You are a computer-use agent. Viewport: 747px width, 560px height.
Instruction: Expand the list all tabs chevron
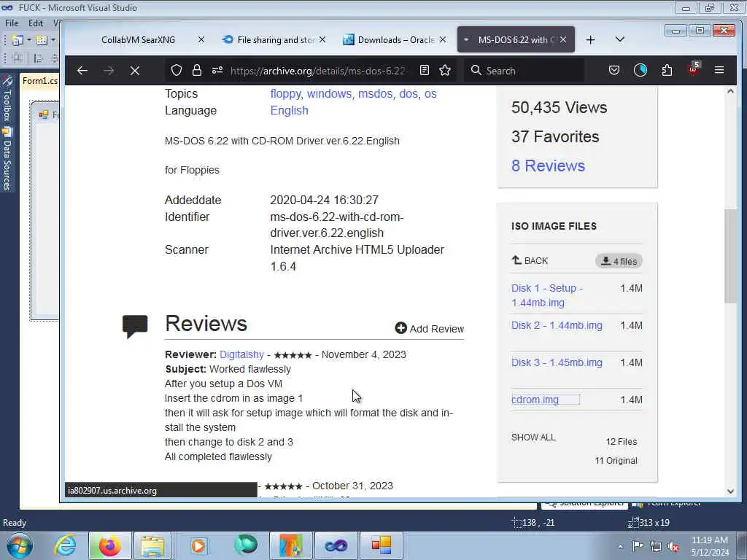point(619,39)
